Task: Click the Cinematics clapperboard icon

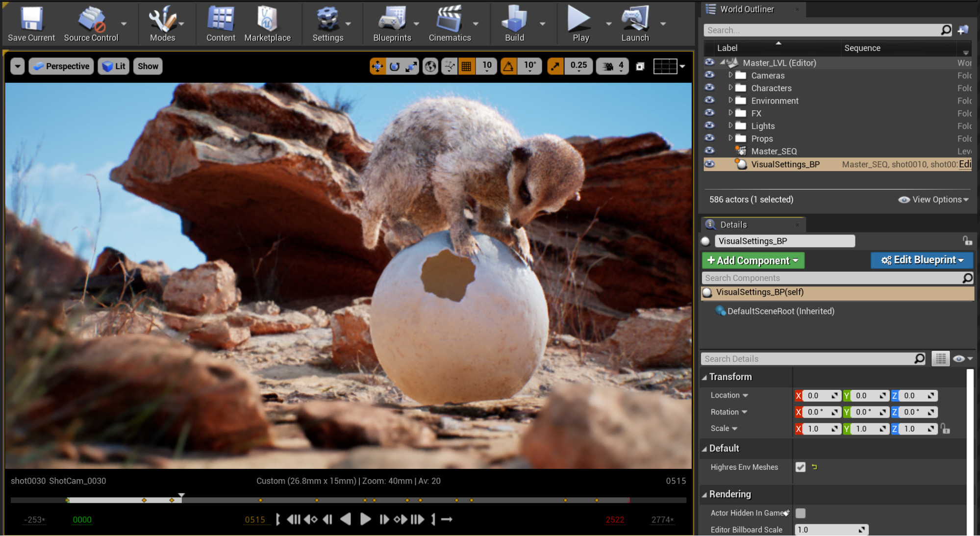Action: click(449, 20)
